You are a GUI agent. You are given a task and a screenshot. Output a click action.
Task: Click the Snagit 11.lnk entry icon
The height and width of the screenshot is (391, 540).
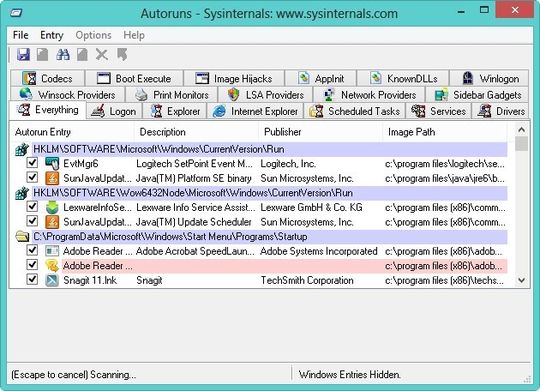tap(52, 280)
